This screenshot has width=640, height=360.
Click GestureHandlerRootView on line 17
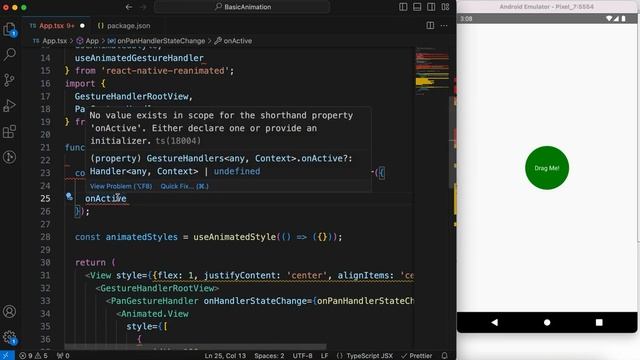pos(131,96)
